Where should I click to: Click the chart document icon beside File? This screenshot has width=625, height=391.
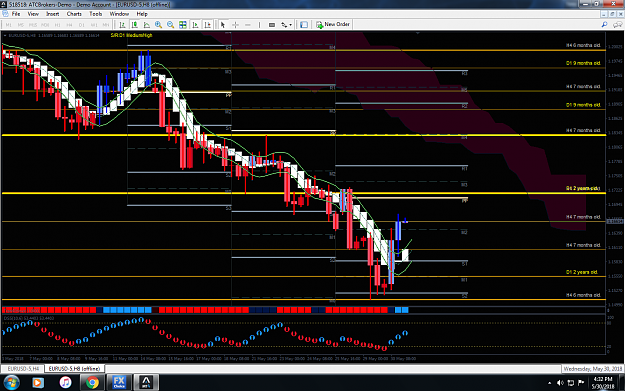point(5,14)
